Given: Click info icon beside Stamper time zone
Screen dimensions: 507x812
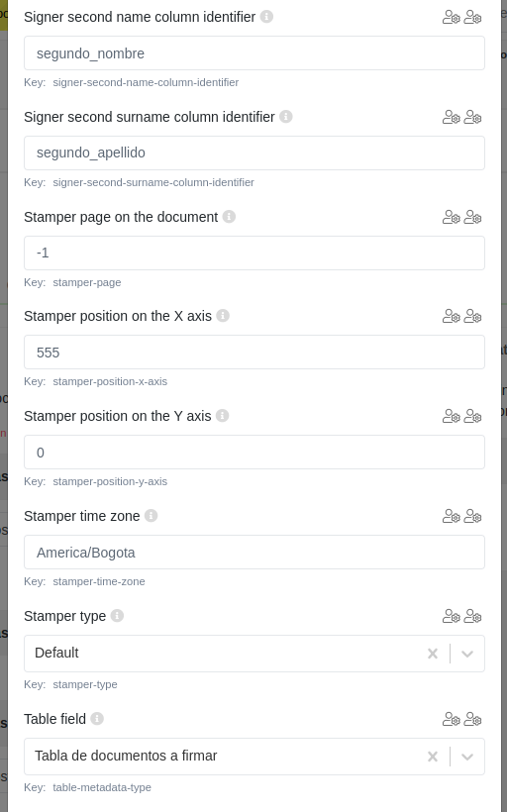Looking at the screenshot, I should (151, 516).
